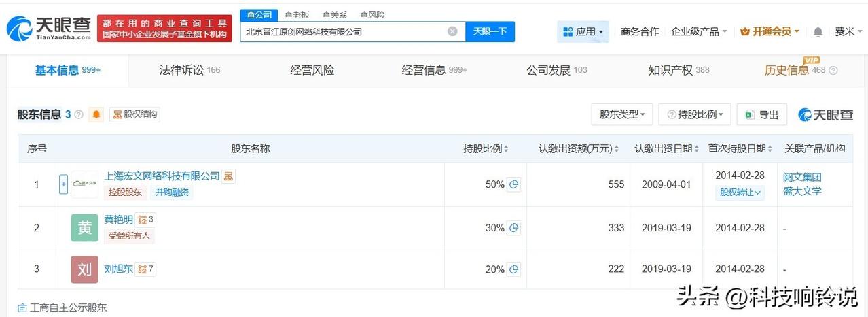The height and width of the screenshot is (317, 868).
Task: View pie chart for 50% holding
Action: coord(514,184)
